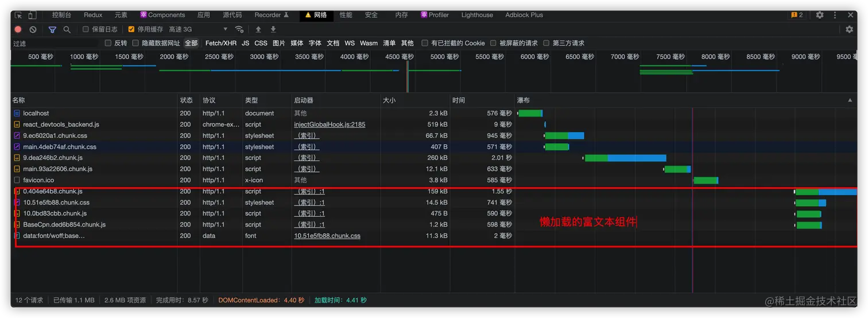Open the Profiler tab
868x318 pixels.
click(435, 15)
